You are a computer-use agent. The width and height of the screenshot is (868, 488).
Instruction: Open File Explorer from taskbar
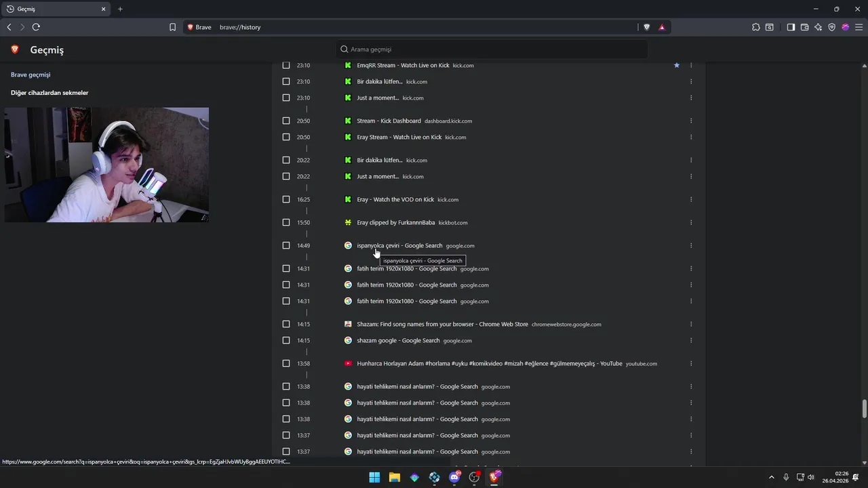click(395, 477)
